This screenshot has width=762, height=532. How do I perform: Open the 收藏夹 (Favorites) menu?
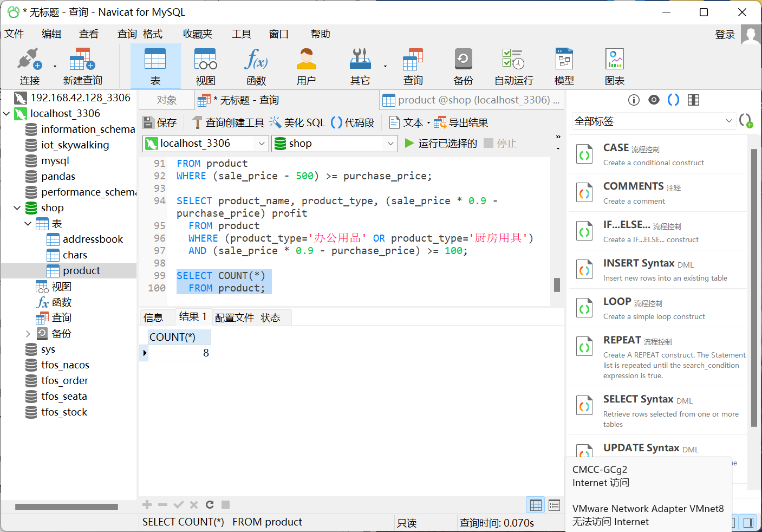(198, 34)
